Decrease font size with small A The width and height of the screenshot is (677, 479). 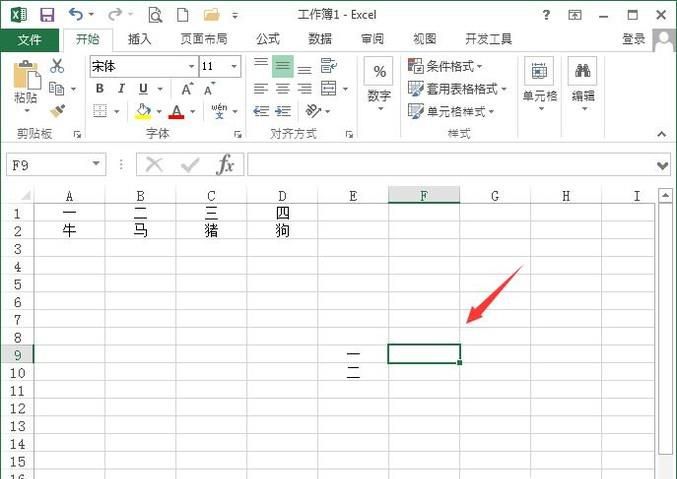tap(209, 89)
